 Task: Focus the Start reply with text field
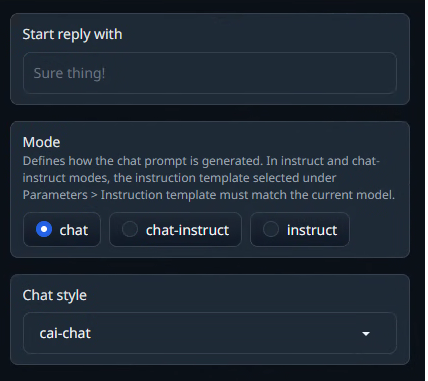point(210,73)
